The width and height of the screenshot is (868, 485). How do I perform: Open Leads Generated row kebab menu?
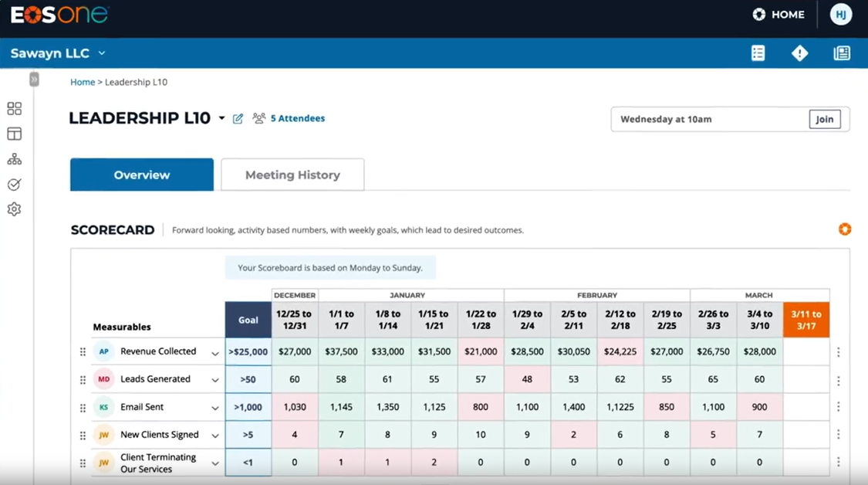[x=838, y=380]
